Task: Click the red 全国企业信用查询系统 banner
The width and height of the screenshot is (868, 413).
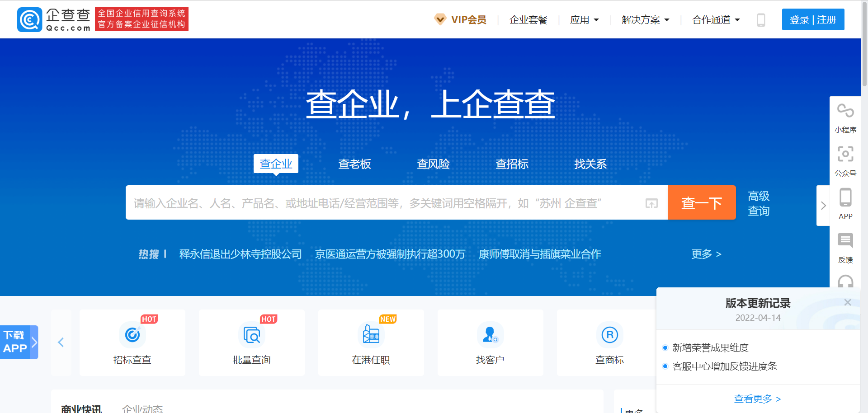Action: click(142, 19)
